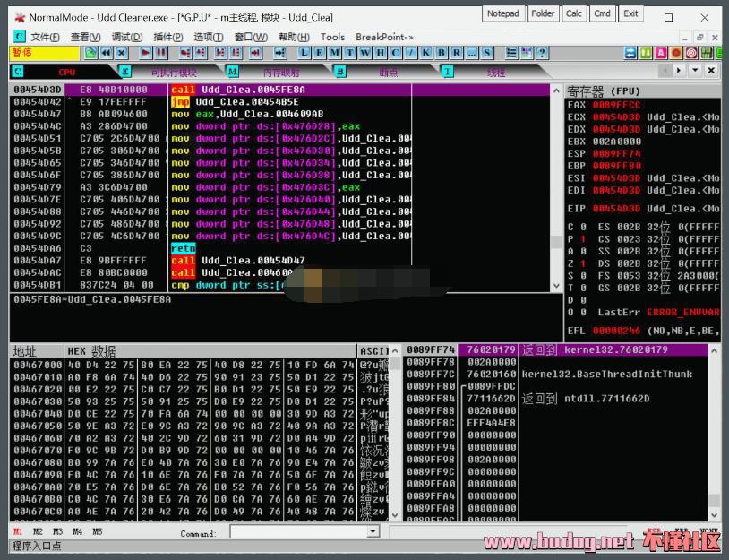Click the disassembly pane scroll-down arrow
The width and height of the screenshot is (729, 560).
point(556,286)
